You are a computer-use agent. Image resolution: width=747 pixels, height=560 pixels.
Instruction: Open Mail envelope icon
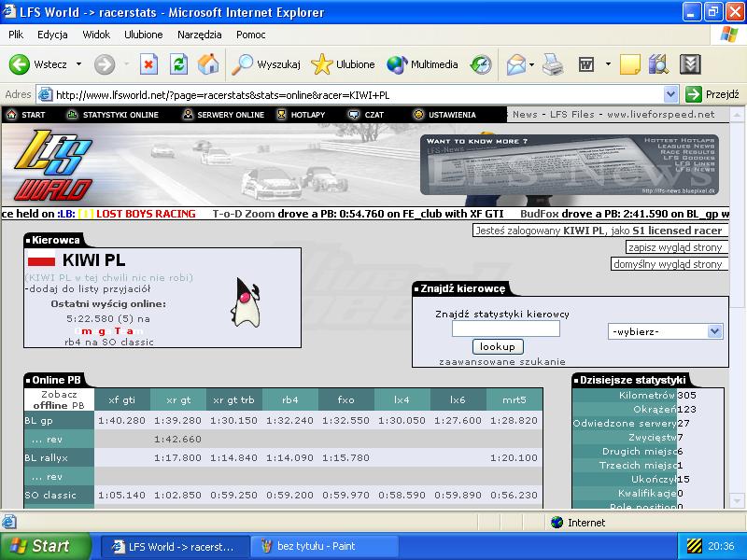pyautogui.click(x=516, y=64)
